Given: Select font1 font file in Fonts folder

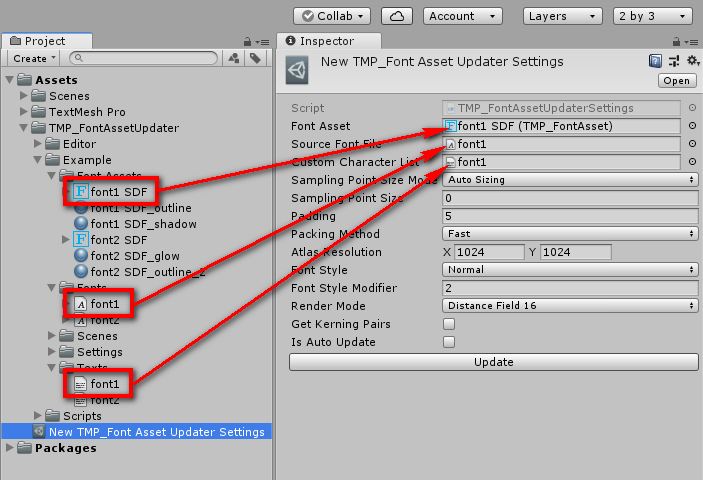Looking at the screenshot, I should click(97, 304).
